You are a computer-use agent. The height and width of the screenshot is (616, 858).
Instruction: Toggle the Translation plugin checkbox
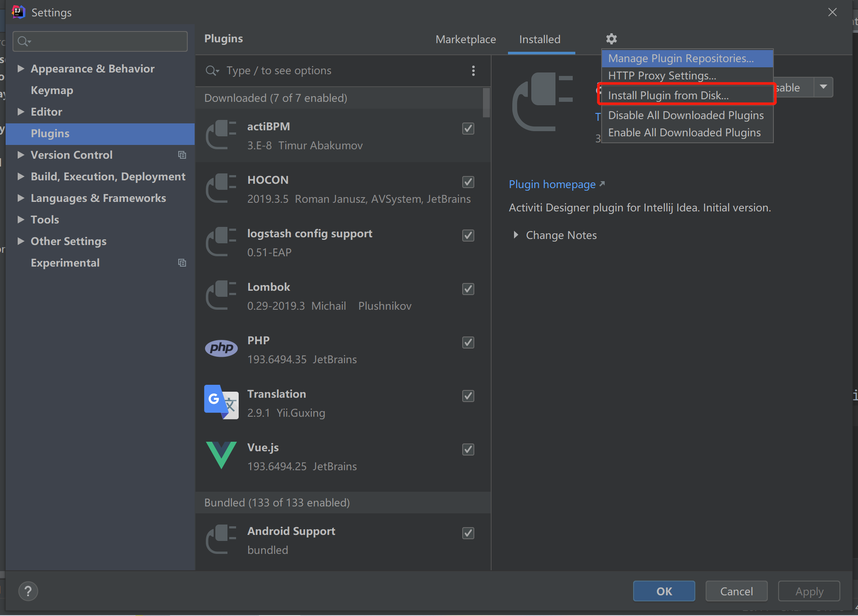(x=468, y=396)
